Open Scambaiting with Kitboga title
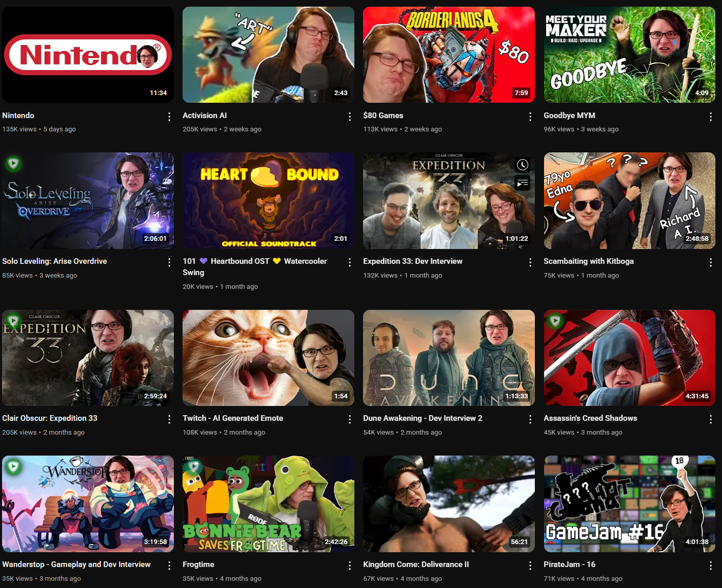Screen dimensions: 722x588 [x=589, y=261]
